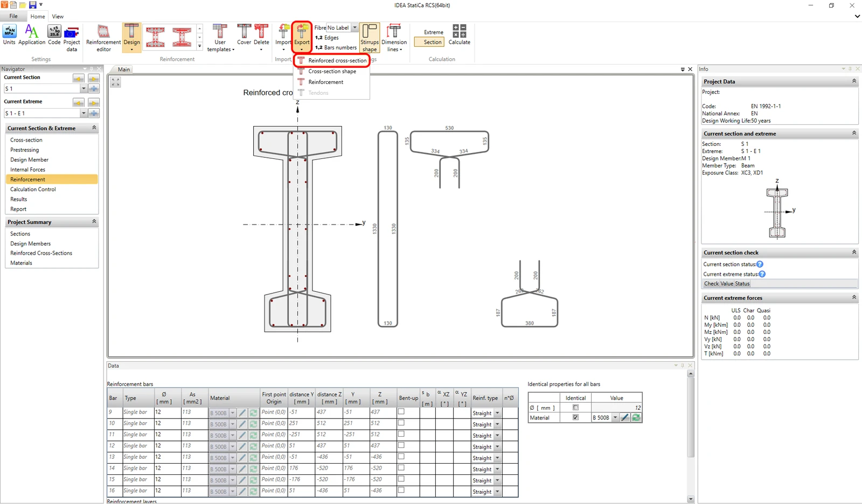
Task: Toggle Bars numbers labels option
Action: [336, 47]
